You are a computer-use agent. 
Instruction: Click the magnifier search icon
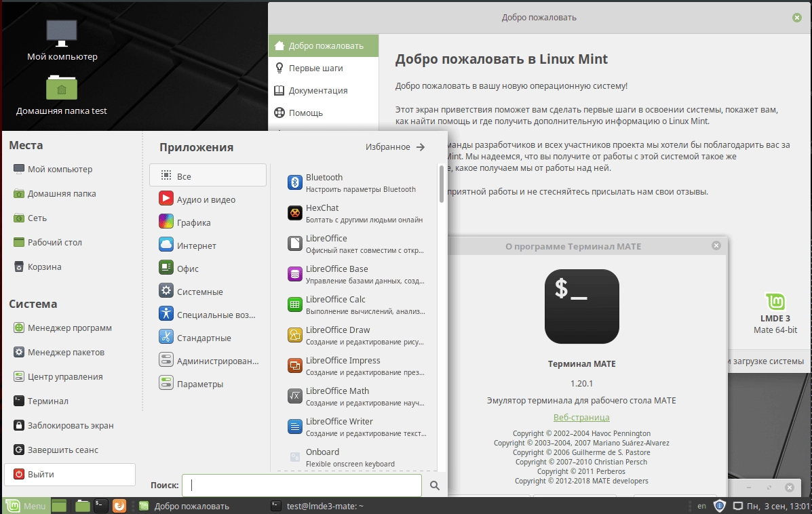(x=434, y=485)
